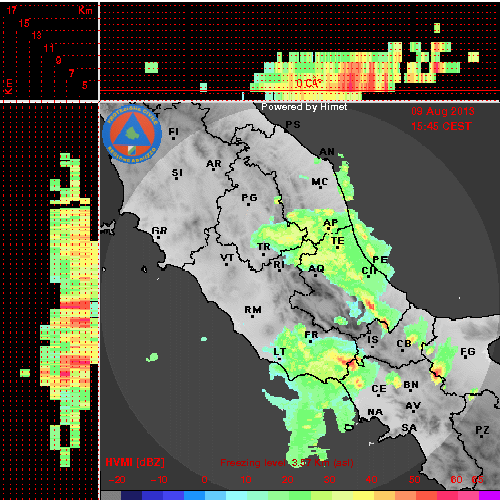Select the IS city label

click(x=373, y=340)
